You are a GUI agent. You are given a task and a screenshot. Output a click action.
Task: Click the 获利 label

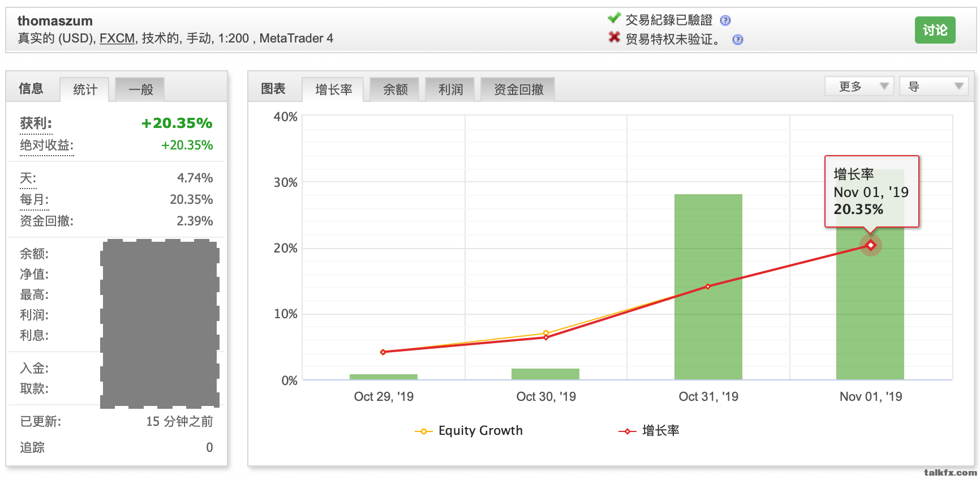click(36, 123)
